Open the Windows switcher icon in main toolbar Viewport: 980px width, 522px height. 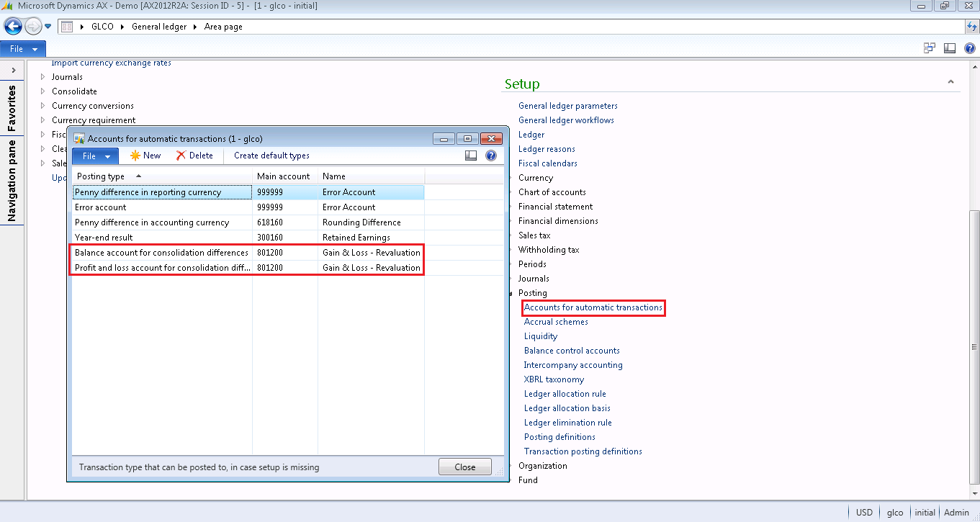tap(930, 48)
